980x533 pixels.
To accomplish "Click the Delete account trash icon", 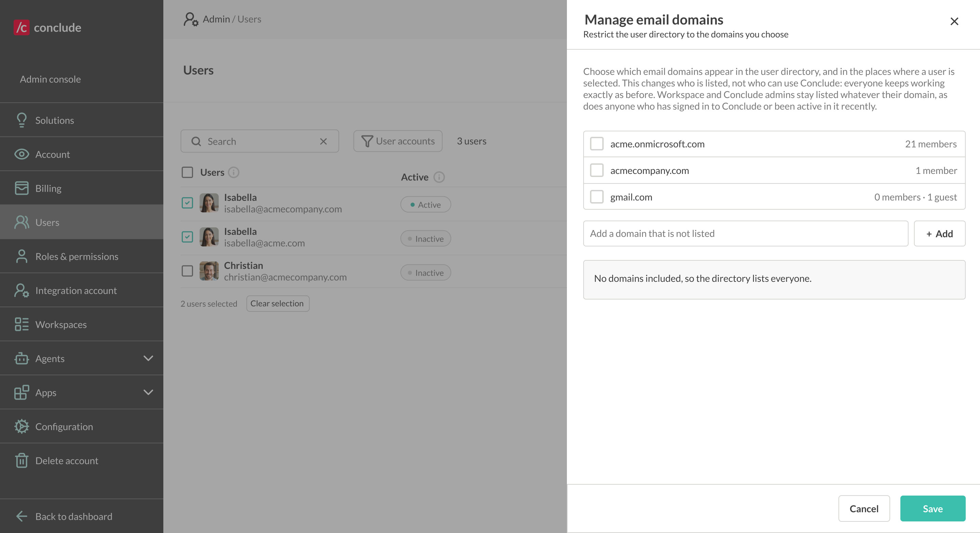I will (x=22, y=461).
